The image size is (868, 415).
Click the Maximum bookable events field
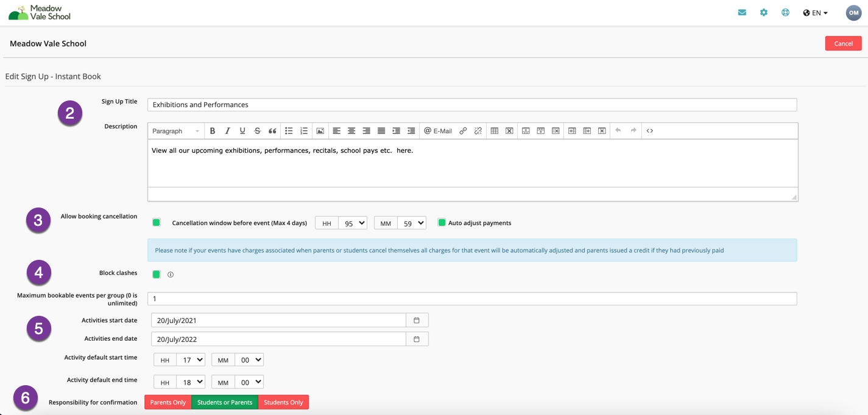pyautogui.click(x=472, y=299)
